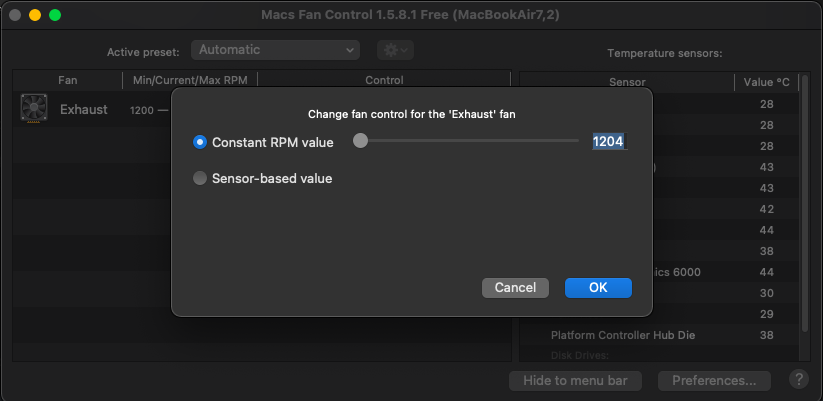Click the Value °C column header

[766, 82]
